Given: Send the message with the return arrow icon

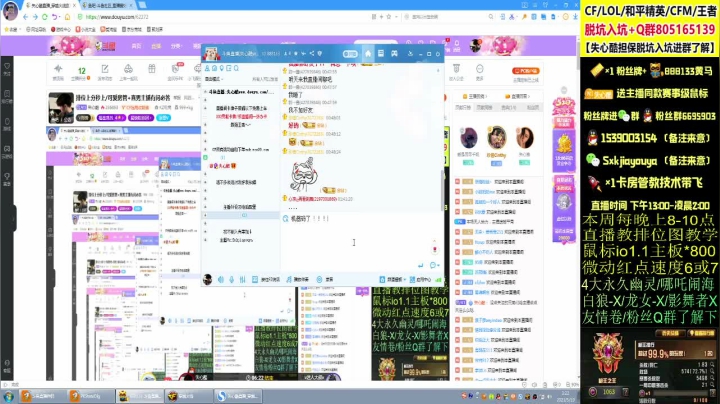Looking at the screenshot, I should (421, 265).
